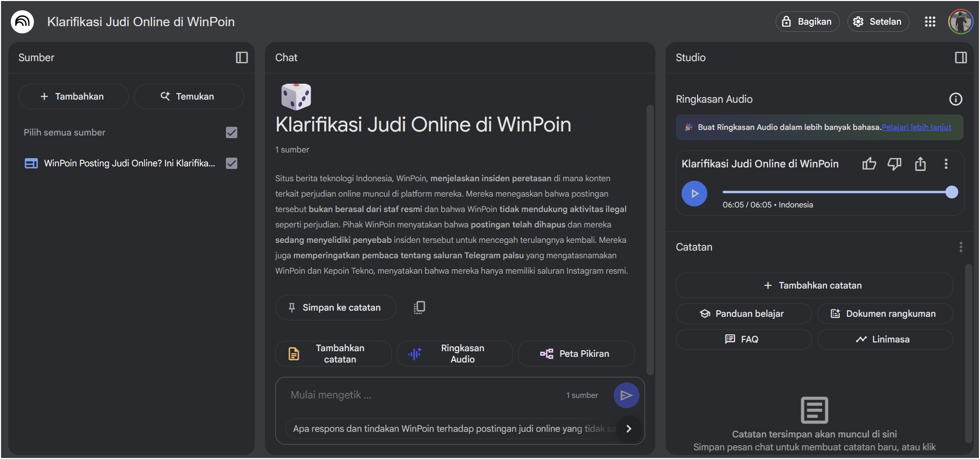980x459 pixels.
Task: Give thumbs down to audio overview
Action: coord(895,164)
